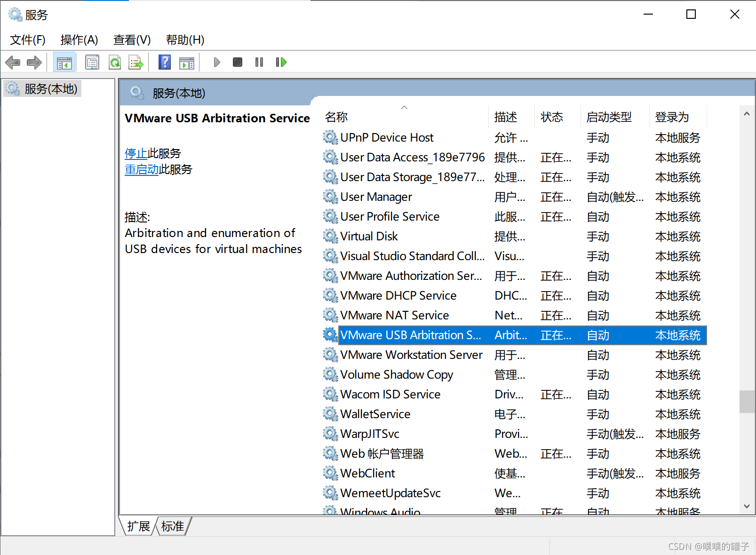Open the Help question mark icon

[x=165, y=62]
